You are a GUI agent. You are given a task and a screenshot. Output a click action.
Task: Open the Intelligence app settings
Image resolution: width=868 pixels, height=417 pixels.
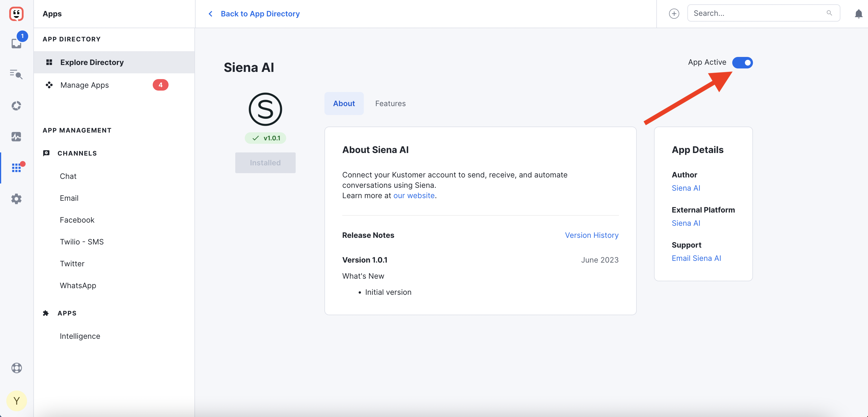(x=80, y=336)
